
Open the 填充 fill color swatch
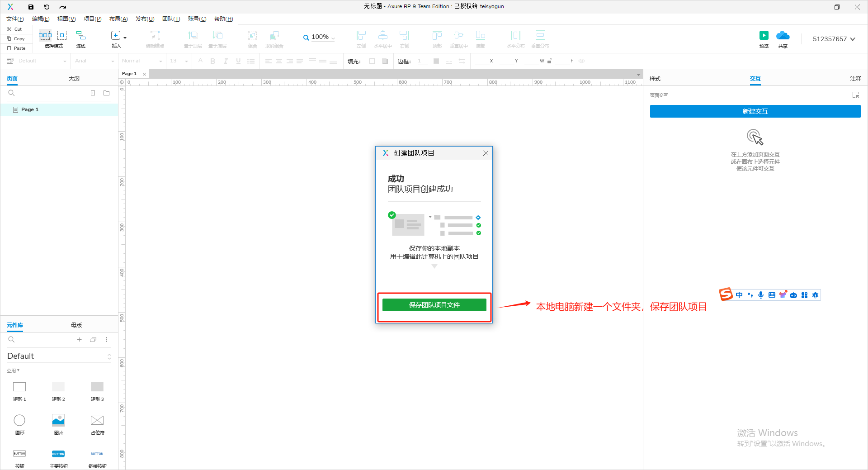pos(372,61)
